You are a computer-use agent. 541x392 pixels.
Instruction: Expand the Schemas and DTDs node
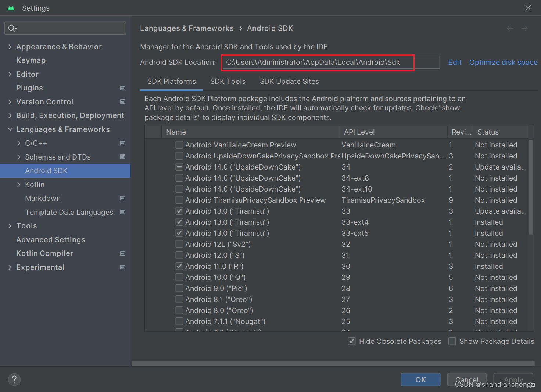tap(19, 157)
